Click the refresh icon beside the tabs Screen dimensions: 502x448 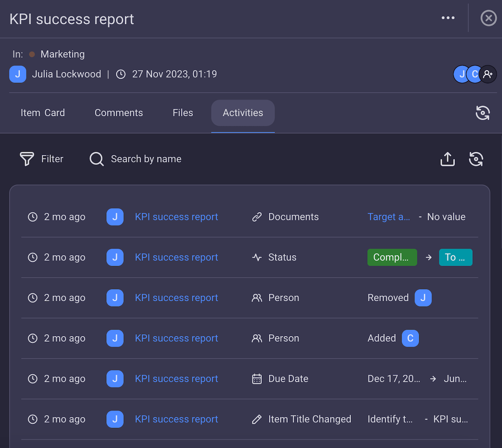[482, 113]
